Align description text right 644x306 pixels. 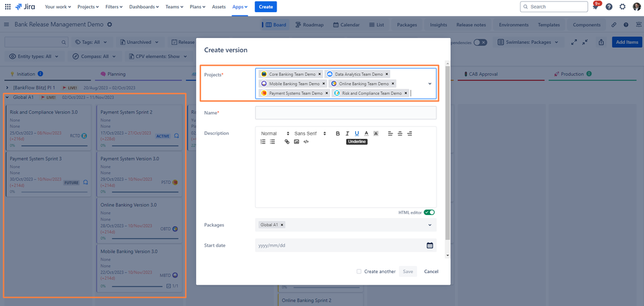point(409,133)
